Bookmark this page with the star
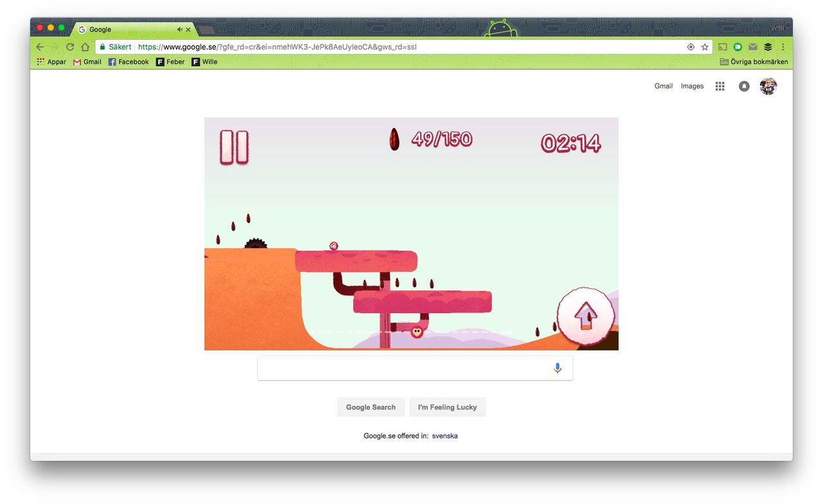This screenshot has width=823, height=504. [705, 47]
